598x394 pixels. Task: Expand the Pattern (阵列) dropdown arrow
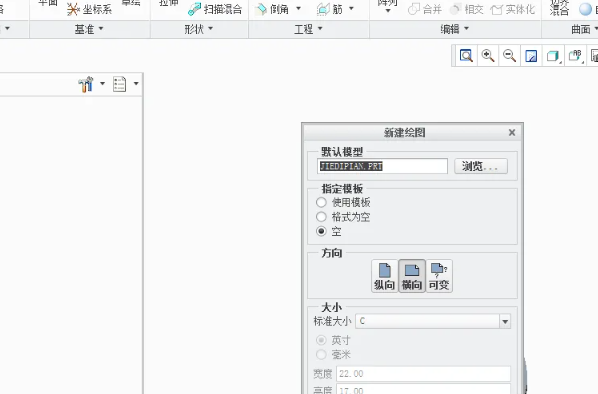(388, 11)
